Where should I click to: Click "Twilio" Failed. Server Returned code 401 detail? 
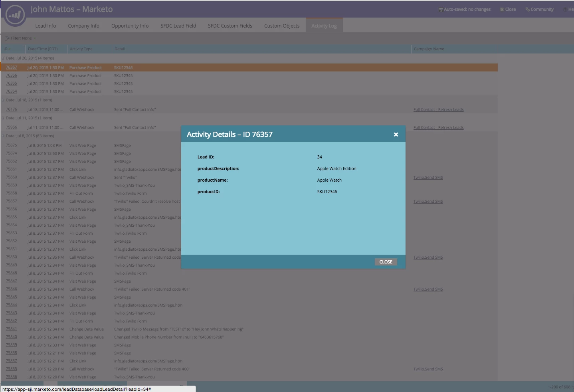click(152, 289)
